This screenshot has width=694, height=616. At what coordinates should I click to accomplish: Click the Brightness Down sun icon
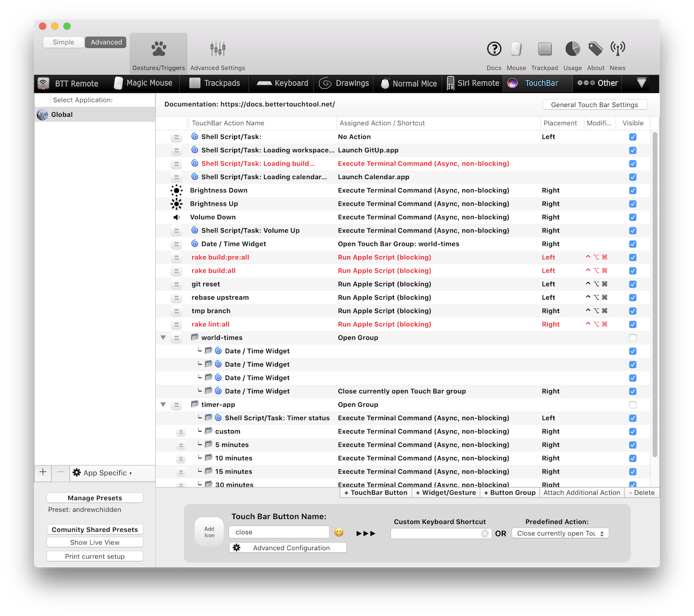(176, 190)
